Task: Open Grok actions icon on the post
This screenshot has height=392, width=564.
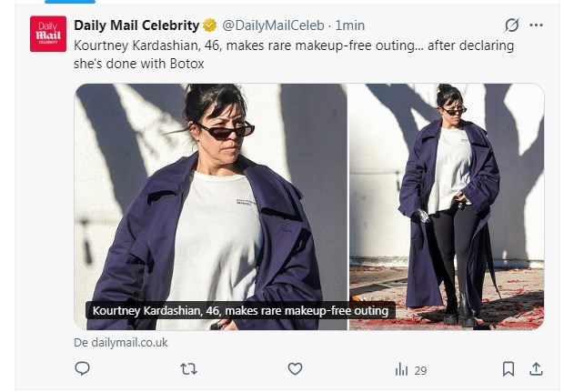Action: click(x=511, y=25)
